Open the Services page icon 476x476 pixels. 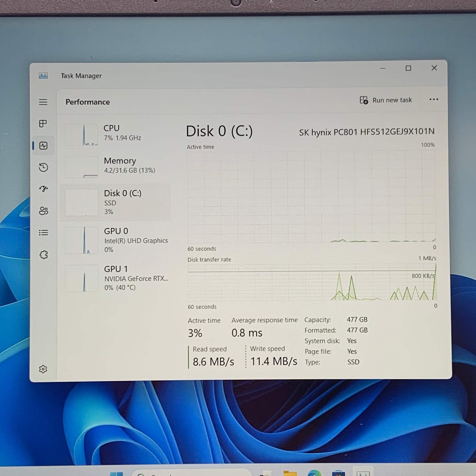(43, 255)
